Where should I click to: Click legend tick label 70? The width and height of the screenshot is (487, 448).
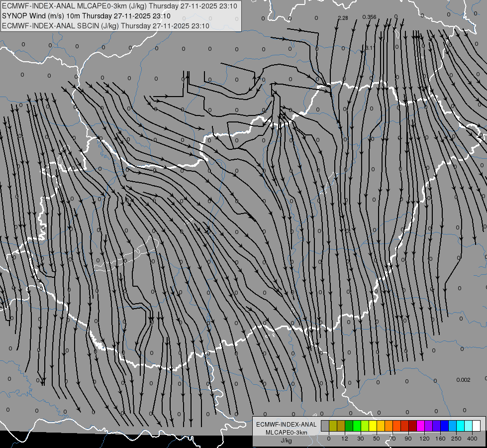[392, 439]
